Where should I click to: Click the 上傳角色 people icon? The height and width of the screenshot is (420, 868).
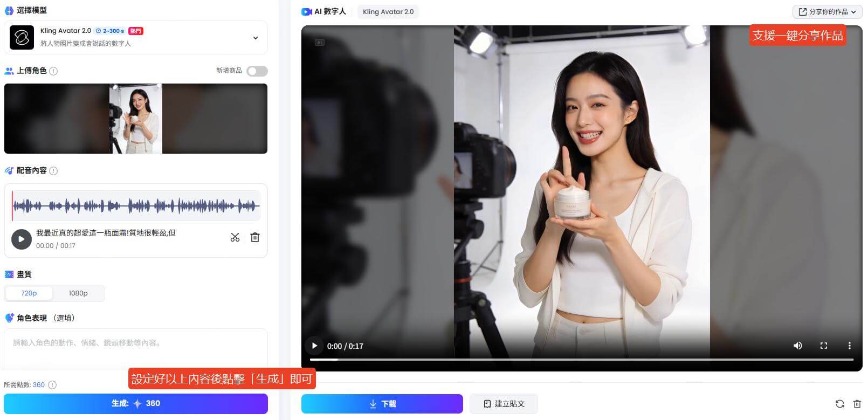[x=9, y=71]
